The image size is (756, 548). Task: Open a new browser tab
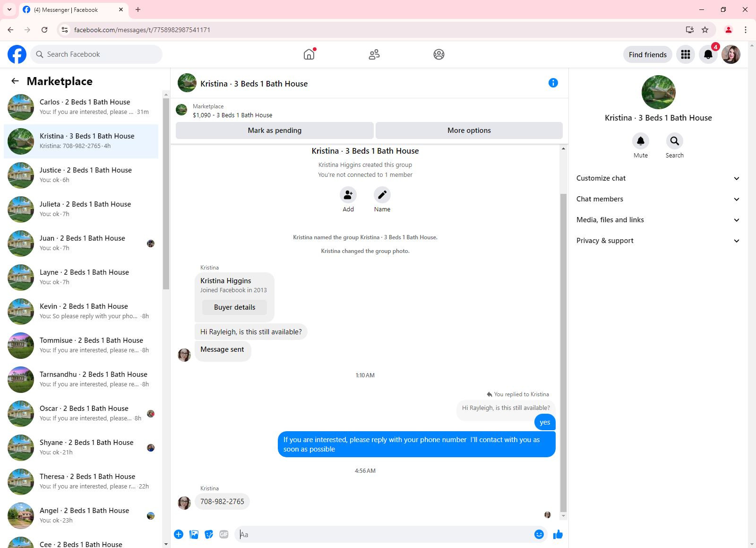click(138, 9)
